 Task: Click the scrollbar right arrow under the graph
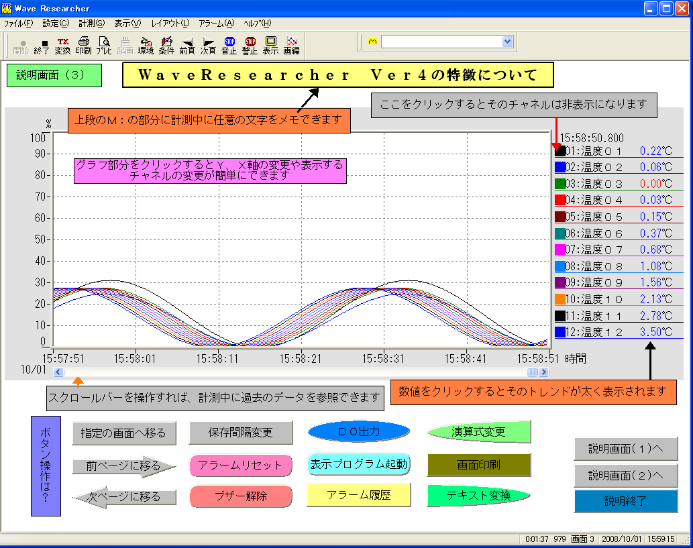tap(544, 372)
